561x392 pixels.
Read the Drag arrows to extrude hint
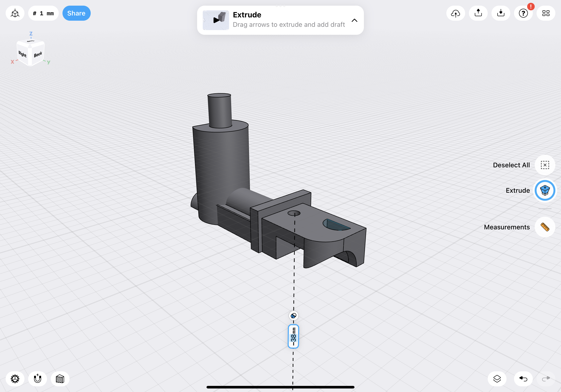[289, 24]
